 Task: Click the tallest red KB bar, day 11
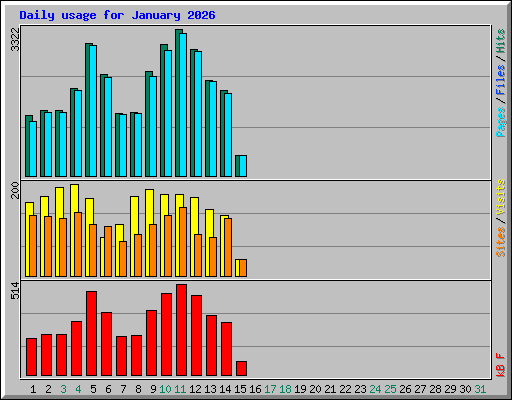click(x=182, y=330)
